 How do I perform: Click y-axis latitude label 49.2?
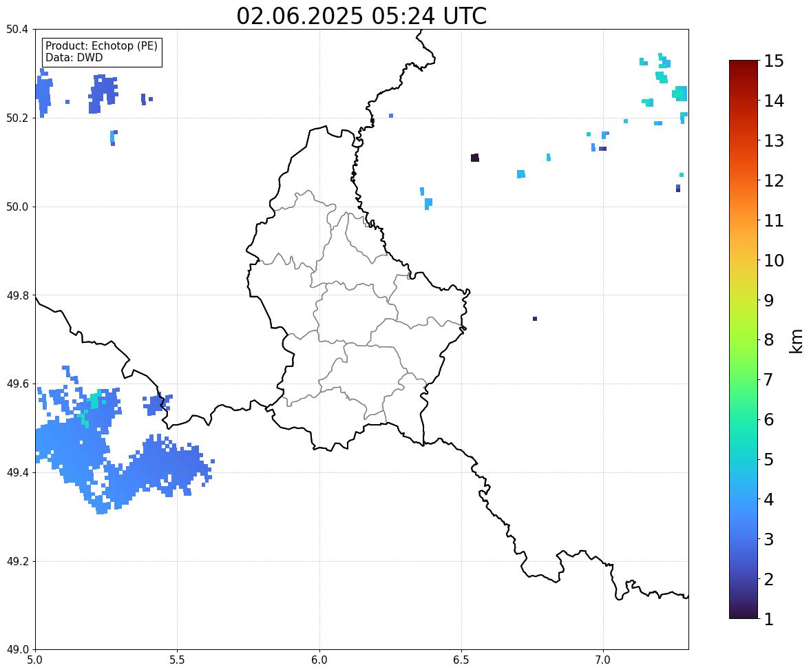click(x=17, y=561)
